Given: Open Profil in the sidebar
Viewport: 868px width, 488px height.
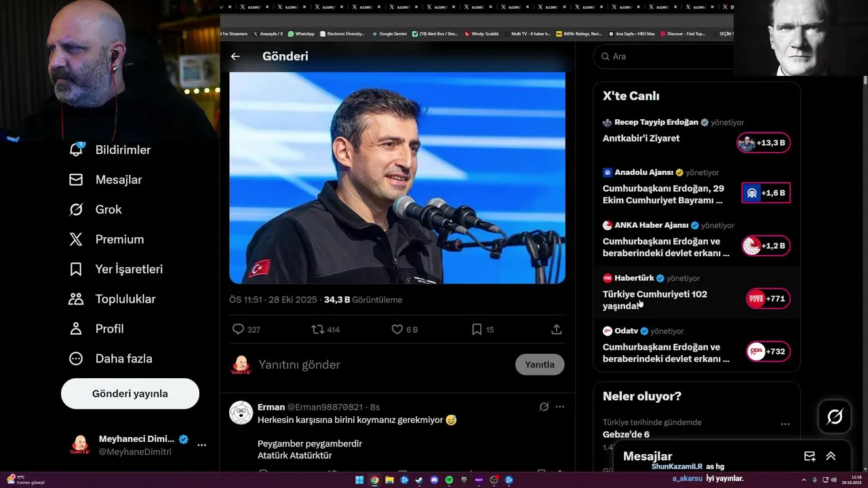Looking at the screenshot, I should [96, 329].
